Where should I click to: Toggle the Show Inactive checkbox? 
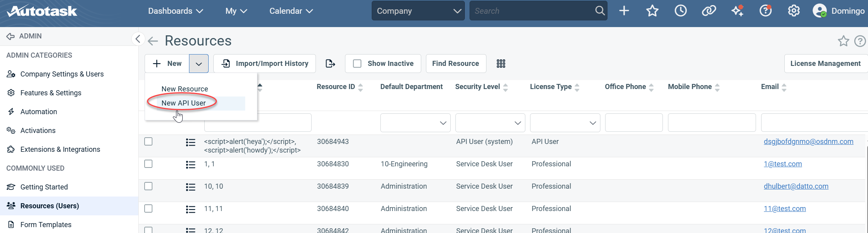tap(357, 64)
